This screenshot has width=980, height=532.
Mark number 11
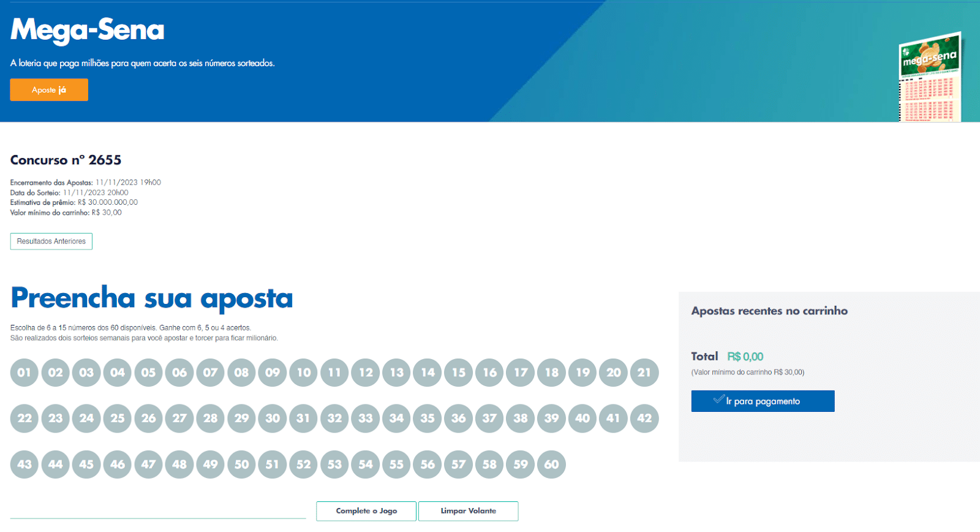click(334, 373)
